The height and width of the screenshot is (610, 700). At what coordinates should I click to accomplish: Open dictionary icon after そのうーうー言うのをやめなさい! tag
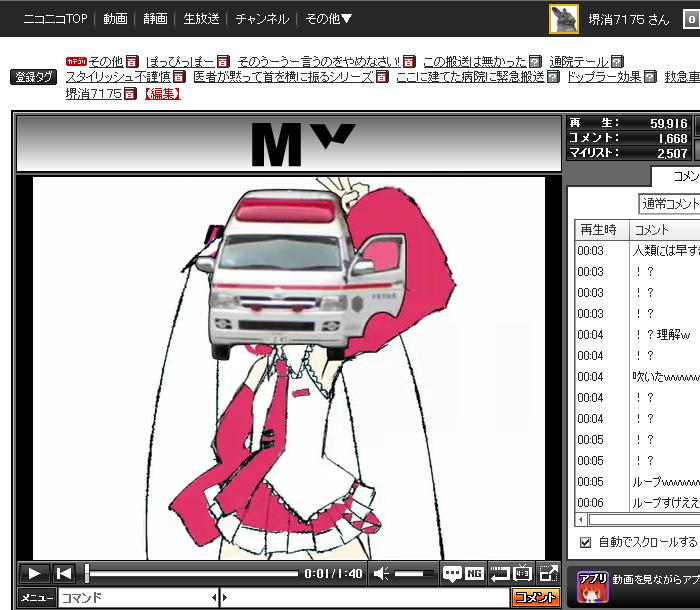(x=408, y=61)
